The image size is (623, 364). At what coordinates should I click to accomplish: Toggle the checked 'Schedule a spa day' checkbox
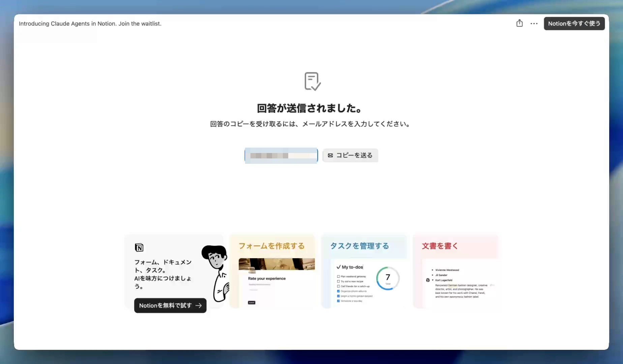(x=338, y=301)
